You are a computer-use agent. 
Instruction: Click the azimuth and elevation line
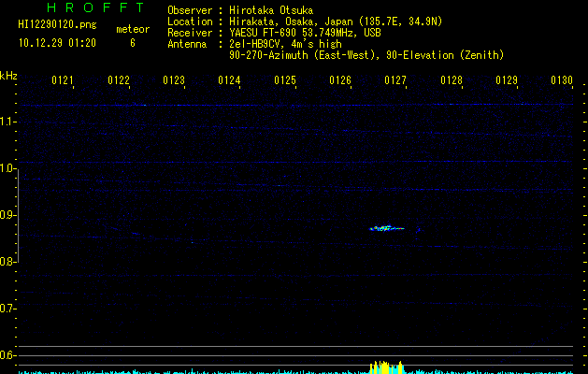pos(366,55)
